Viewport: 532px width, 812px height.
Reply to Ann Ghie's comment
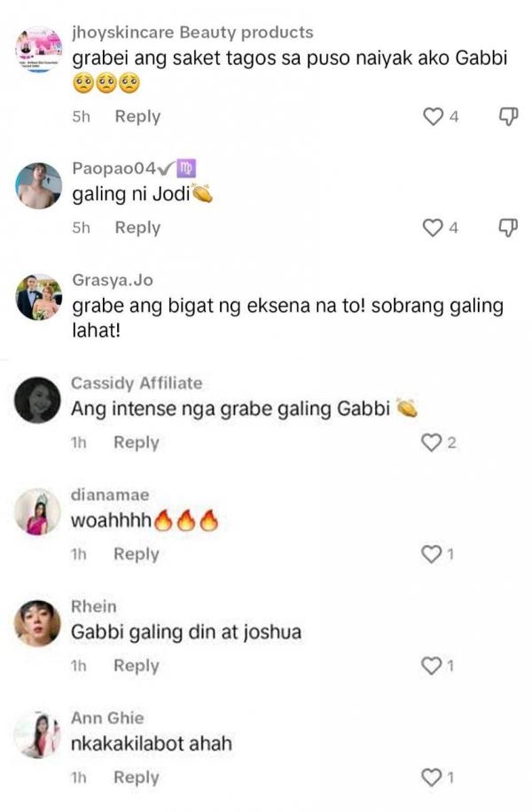(137, 777)
